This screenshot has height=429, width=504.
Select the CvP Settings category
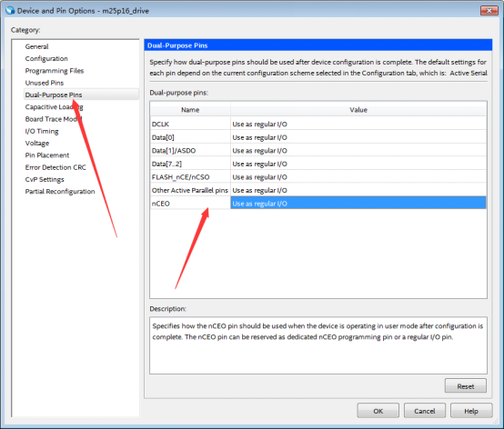[x=45, y=179]
